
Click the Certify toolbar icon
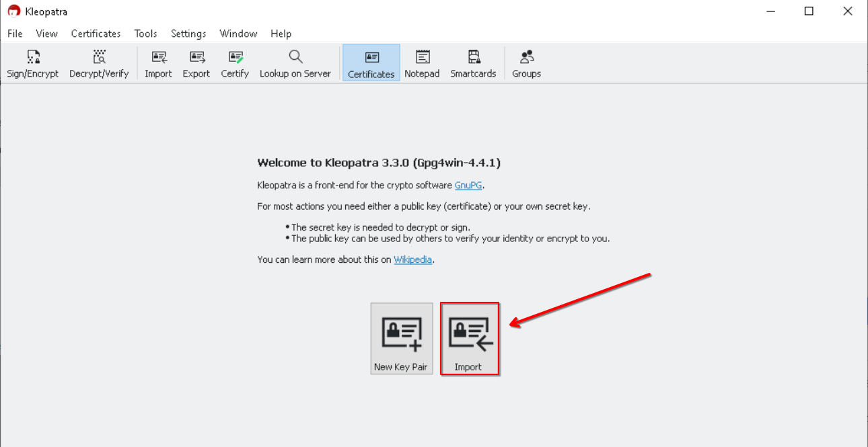pos(235,64)
